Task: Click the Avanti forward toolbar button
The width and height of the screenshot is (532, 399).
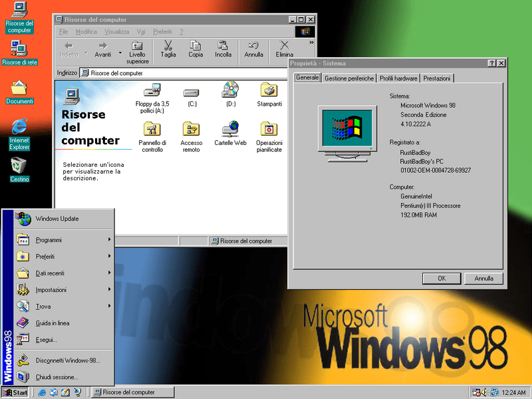Action: [x=103, y=49]
